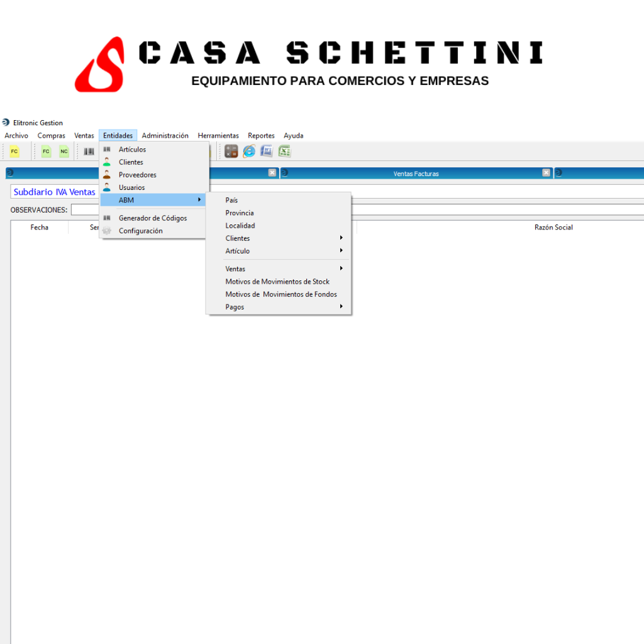This screenshot has height=644, width=644.
Task: Click the yellow FC toolbar icon
Action: (x=14, y=151)
